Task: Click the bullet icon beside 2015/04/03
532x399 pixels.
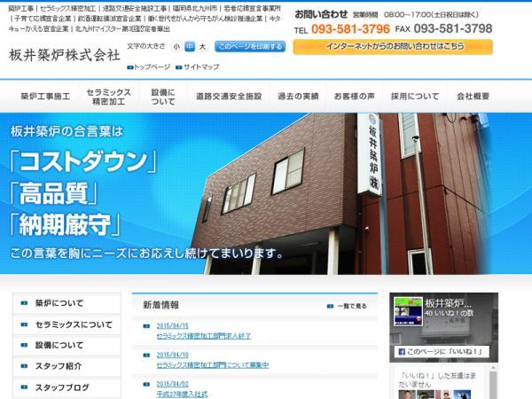Action: click(x=146, y=385)
